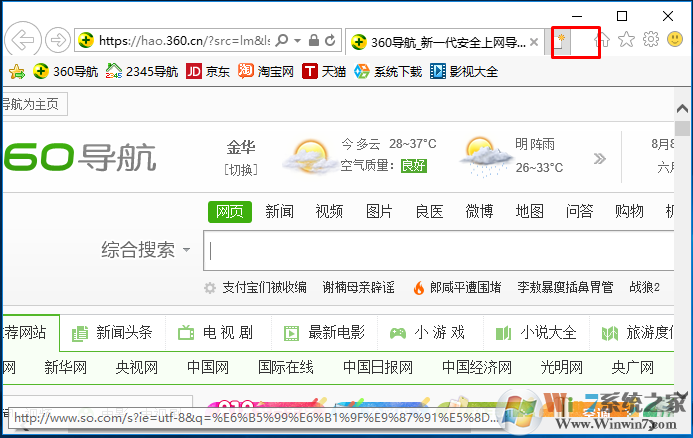Select the 问答 search tab
The image size is (693, 438).
[579, 212]
